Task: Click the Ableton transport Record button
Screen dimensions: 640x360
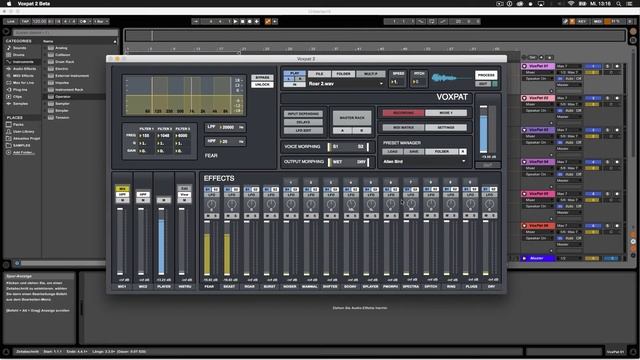Action: tap(249, 21)
